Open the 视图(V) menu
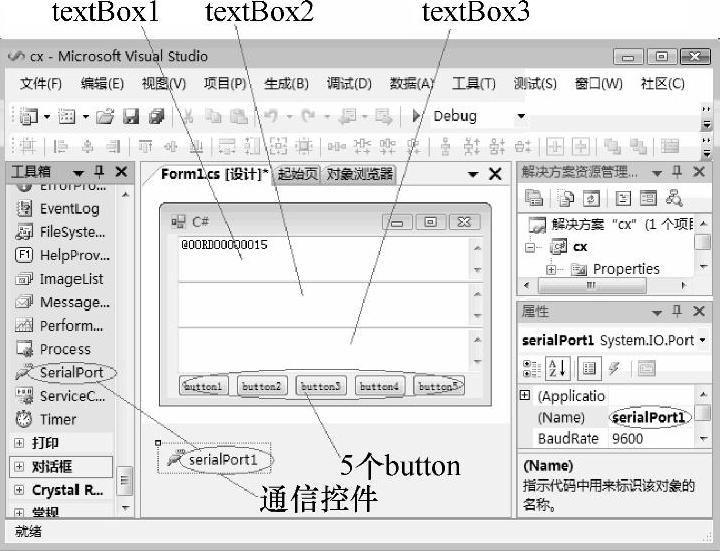Image resolution: width=720 pixels, height=551 pixels. pyautogui.click(x=164, y=84)
